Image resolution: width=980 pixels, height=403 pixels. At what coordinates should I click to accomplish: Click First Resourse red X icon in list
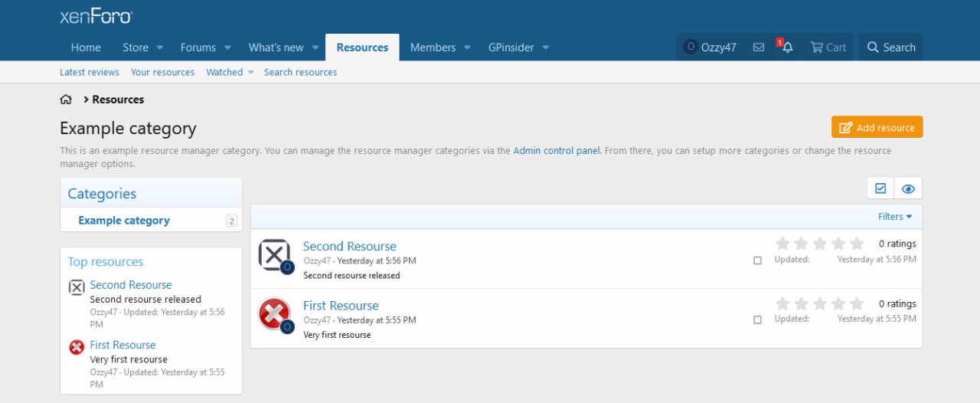click(x=274, y=313)
